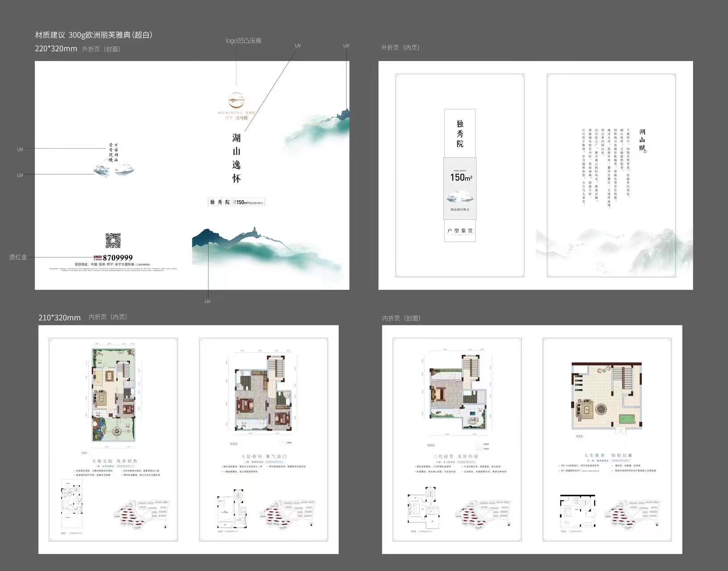Select the 烫红金 annotation label

tap(18, 257)
